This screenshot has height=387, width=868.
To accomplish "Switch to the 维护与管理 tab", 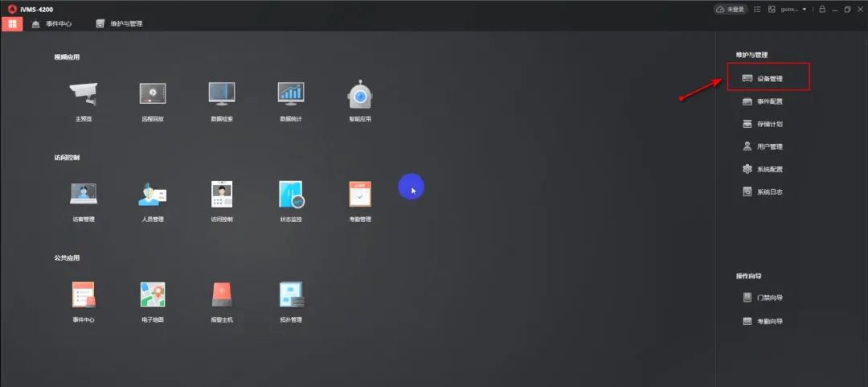I will tap(119, 24).
